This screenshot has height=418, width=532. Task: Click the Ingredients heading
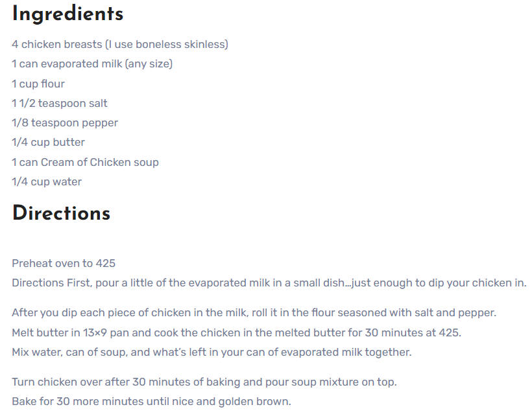[67, 14]
